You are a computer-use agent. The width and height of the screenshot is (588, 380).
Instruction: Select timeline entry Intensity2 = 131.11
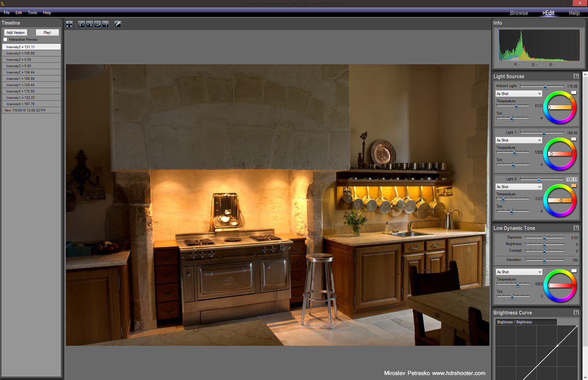click(31, 47)
